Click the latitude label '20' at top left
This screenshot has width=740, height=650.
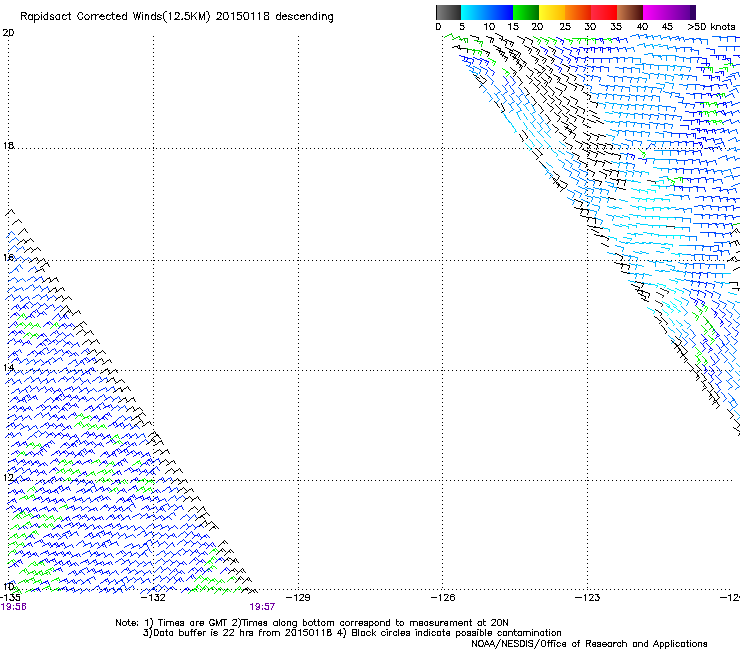click(8, 33)
